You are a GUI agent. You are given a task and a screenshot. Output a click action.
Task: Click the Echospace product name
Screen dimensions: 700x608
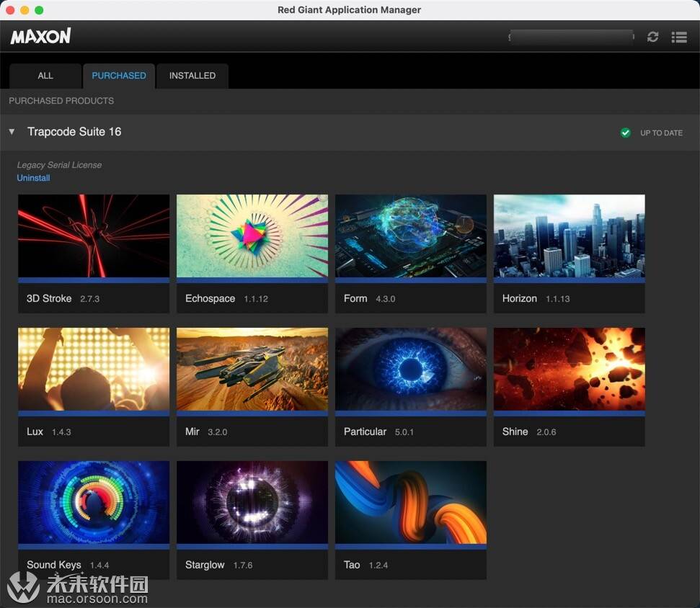click(x=211, y=298)
